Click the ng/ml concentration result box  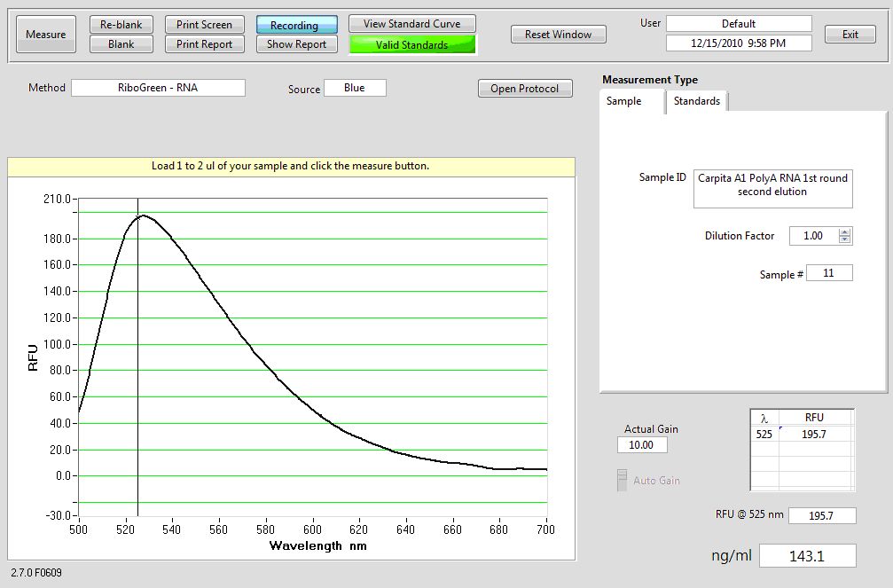808,555
